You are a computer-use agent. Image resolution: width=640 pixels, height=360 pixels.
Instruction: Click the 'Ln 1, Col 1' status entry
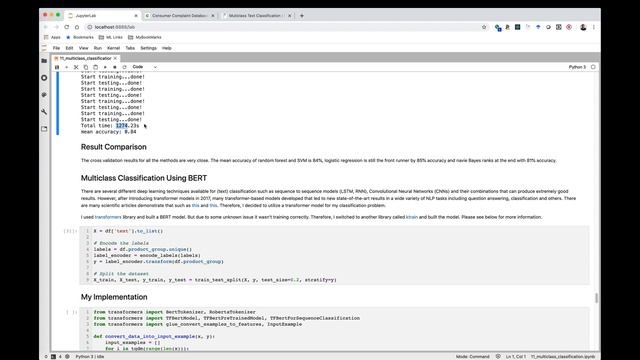pos(516,357)
